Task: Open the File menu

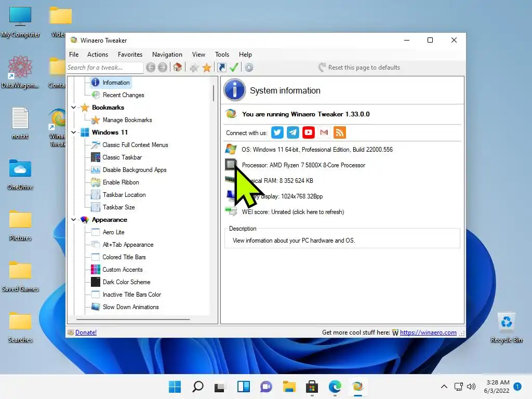Action: click(x=74, y=54)
